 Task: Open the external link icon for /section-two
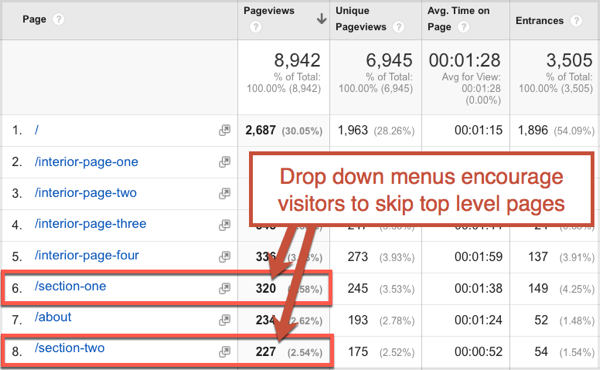click(225, 351)
